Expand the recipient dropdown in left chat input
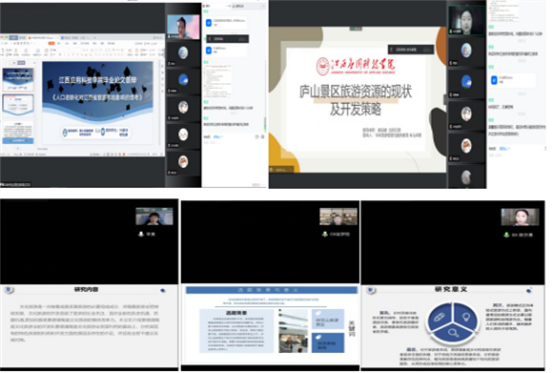 point(219,137)
